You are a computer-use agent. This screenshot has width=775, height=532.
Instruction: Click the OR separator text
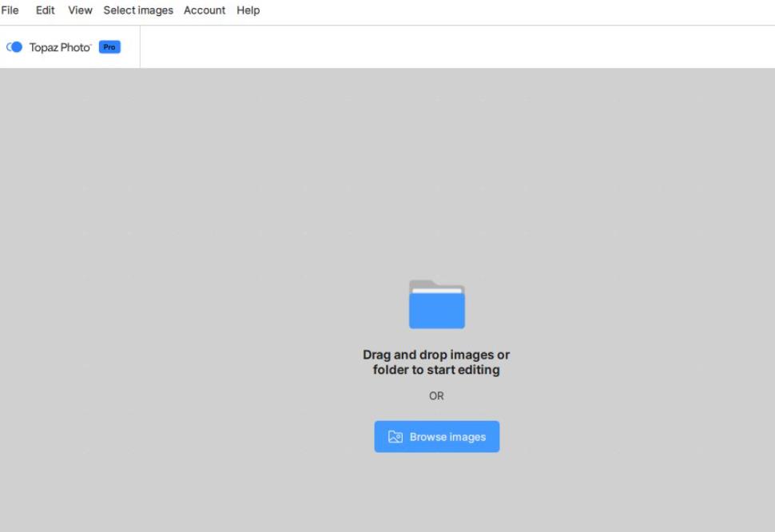coord(436,396)
